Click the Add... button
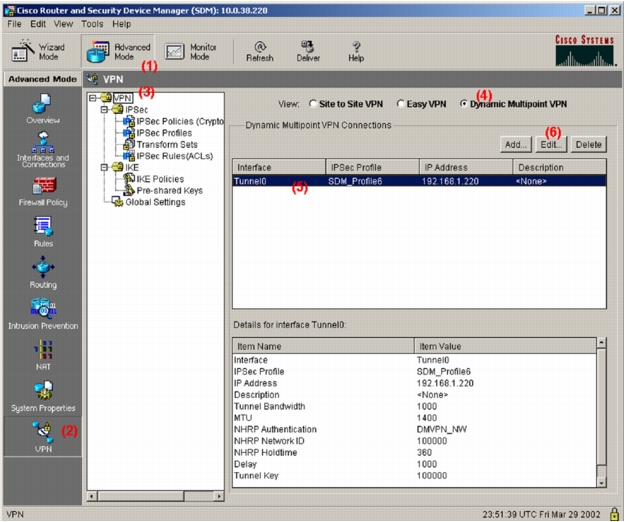This screenshot has width=626, height=522. tap(516, 144)
